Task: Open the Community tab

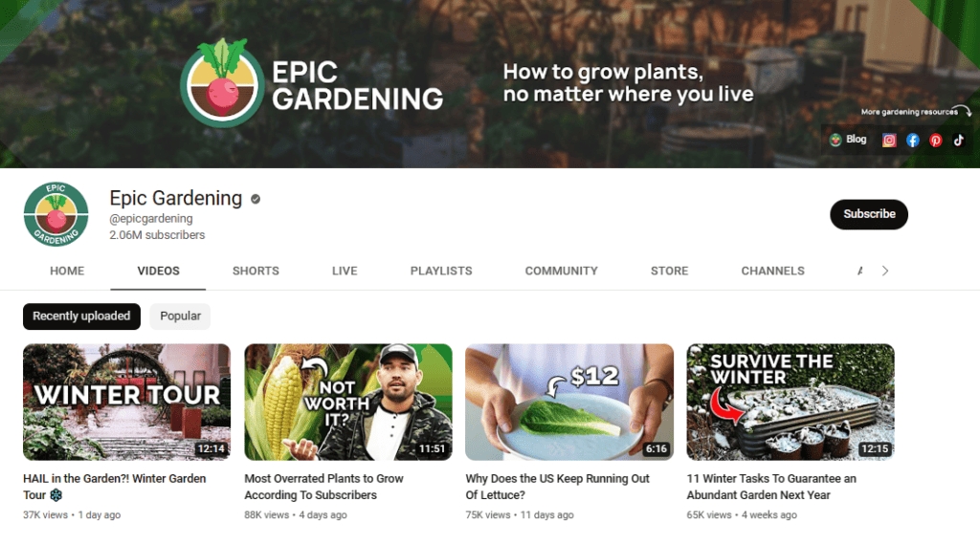Action: coord(561,272)
